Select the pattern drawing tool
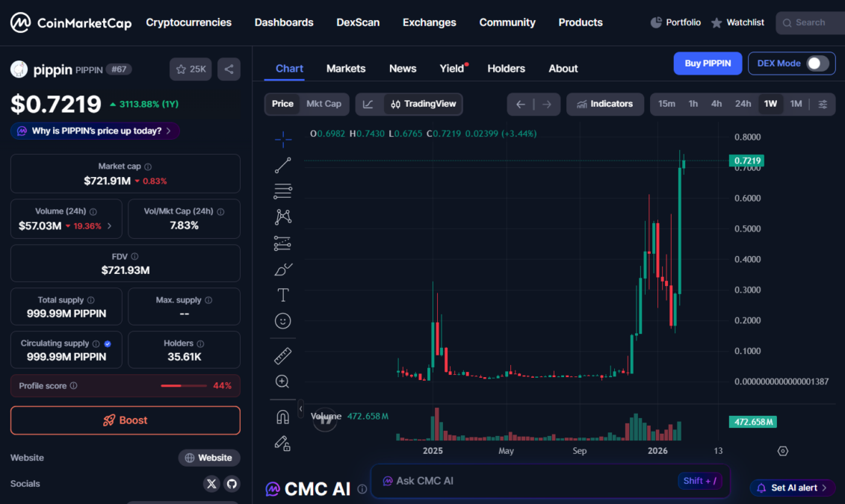The image size is (845, 504). coord(283,217)
